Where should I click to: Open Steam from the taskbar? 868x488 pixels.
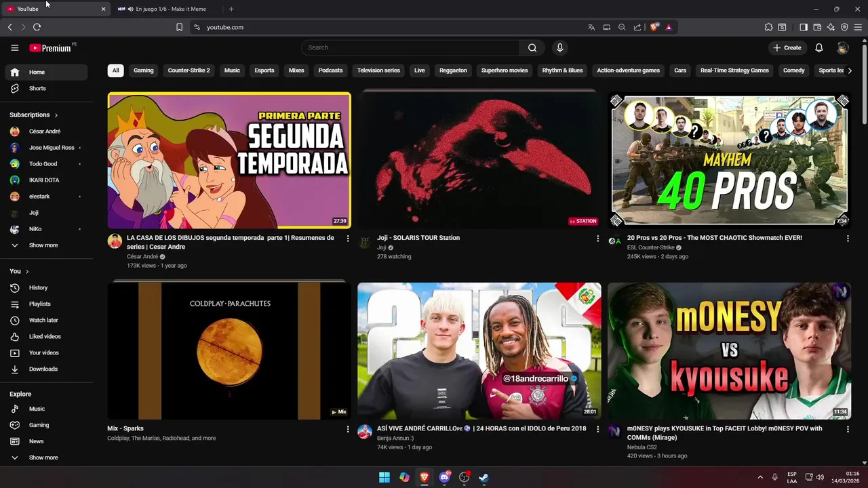pyautogui.click(x=484, y=477)
